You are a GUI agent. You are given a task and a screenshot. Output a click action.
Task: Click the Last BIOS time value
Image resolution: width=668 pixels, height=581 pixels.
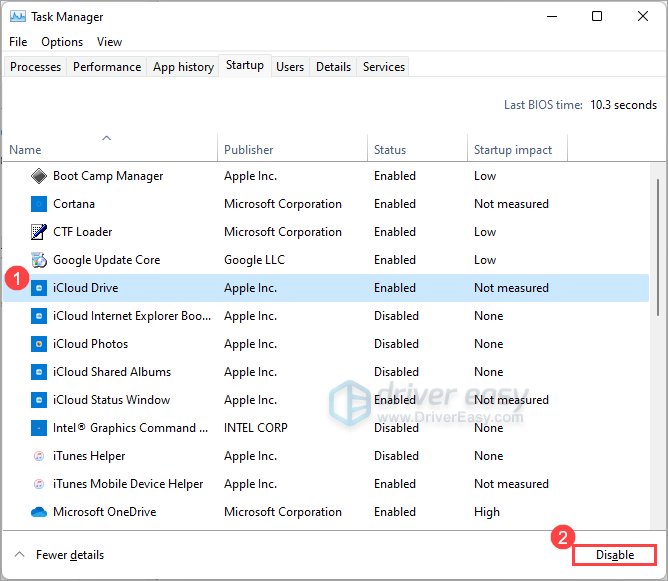[x=624, y=105]
